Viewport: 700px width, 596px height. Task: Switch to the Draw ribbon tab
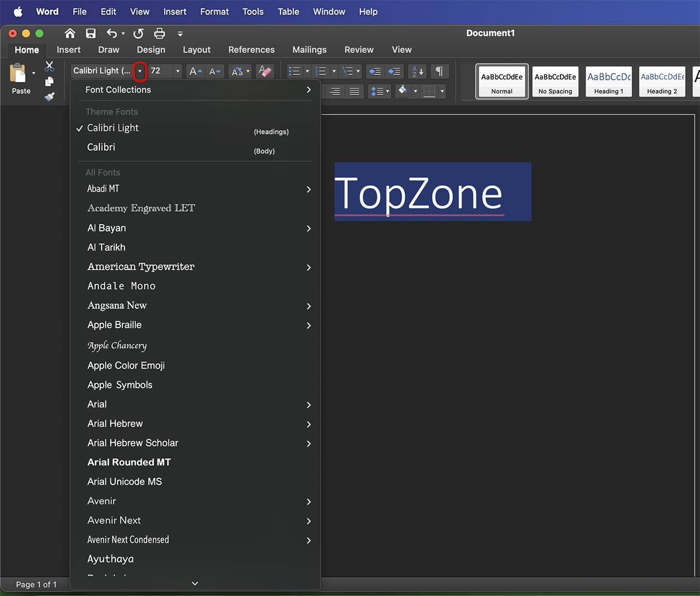click(x=108, y=50)
